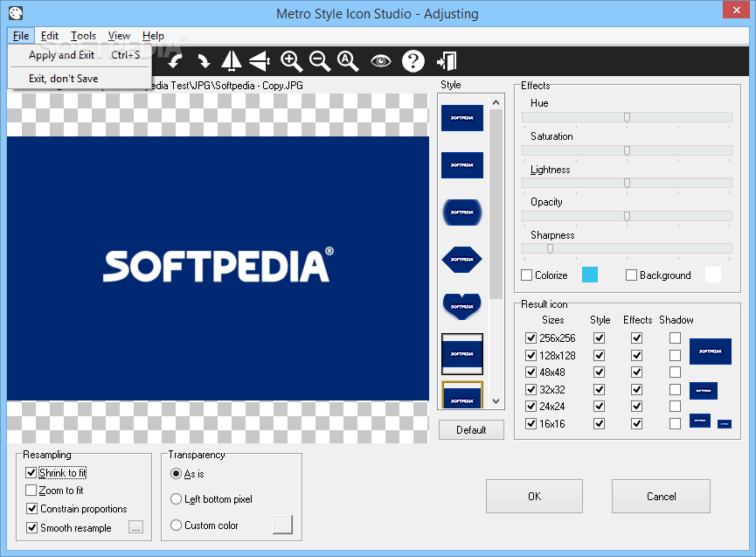Screen dimensions: 756x557
Task: Select the first plain rectangle style thumbnail
Action: pos(461,118)
